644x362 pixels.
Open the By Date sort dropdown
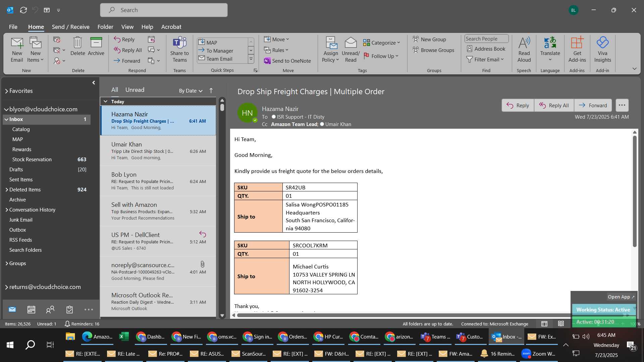tap(191, 91)
